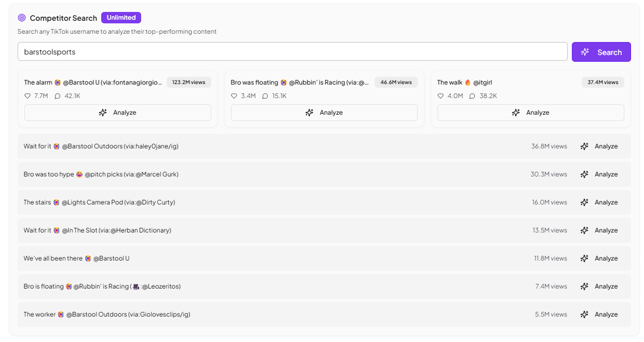Click the heart icon on The walk card
The width and height of the screenshot is (644, 342).
441,95
